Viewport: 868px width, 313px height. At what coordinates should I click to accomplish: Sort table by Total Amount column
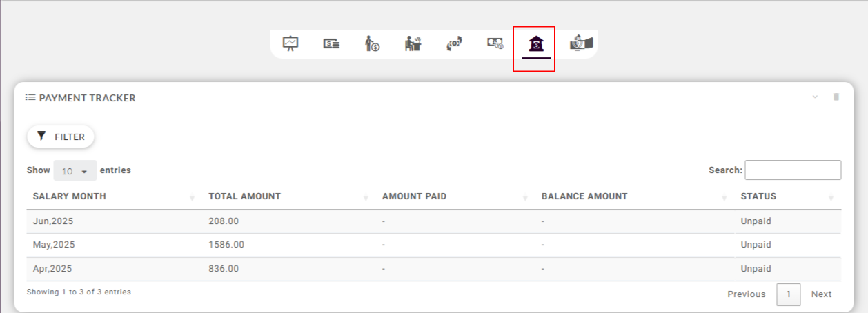coord(244,196)
